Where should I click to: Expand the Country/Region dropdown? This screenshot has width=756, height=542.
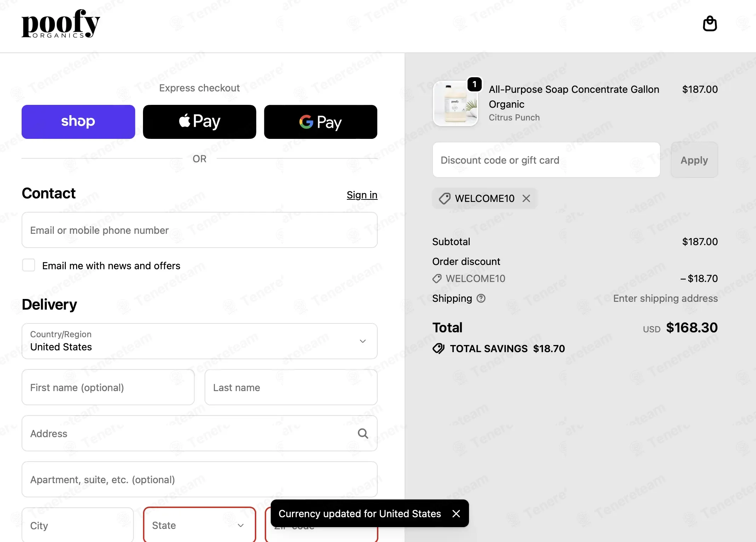200,341
